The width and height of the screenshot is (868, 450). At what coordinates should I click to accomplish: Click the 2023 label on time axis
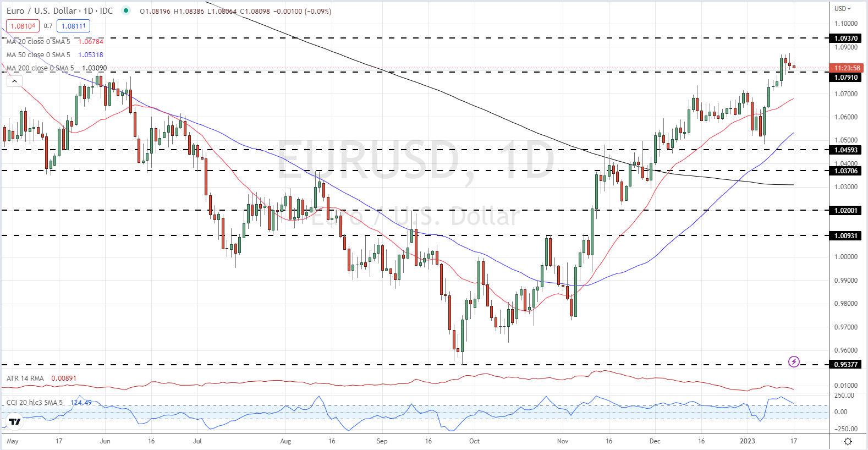748,441
